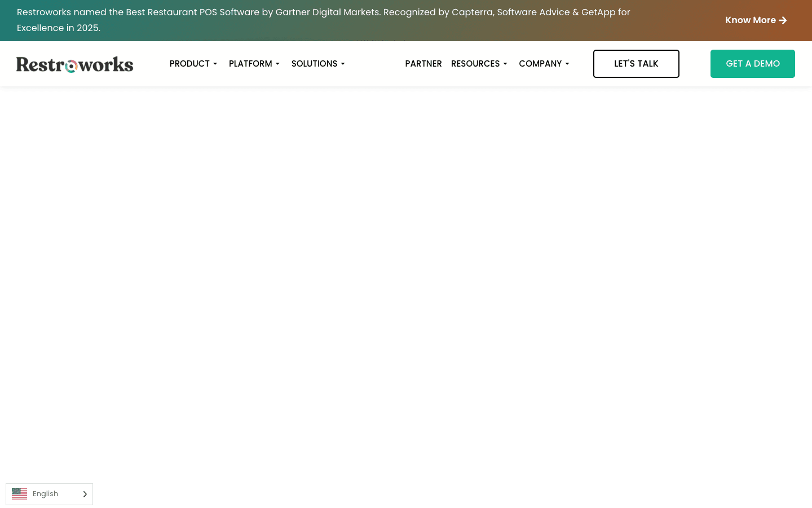Open the English language selector
Viewport: 812px width, 508px height.
coord(50,494)
